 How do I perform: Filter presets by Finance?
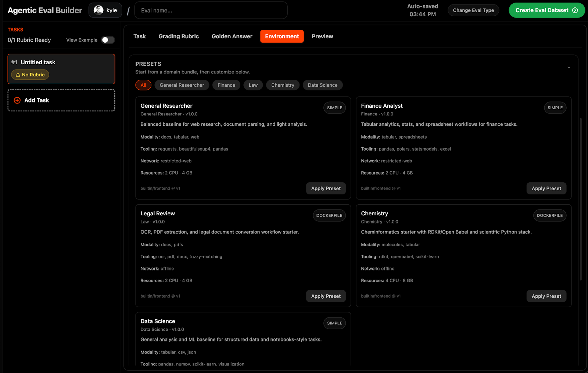pyautogui.click(x=226, y=85)
